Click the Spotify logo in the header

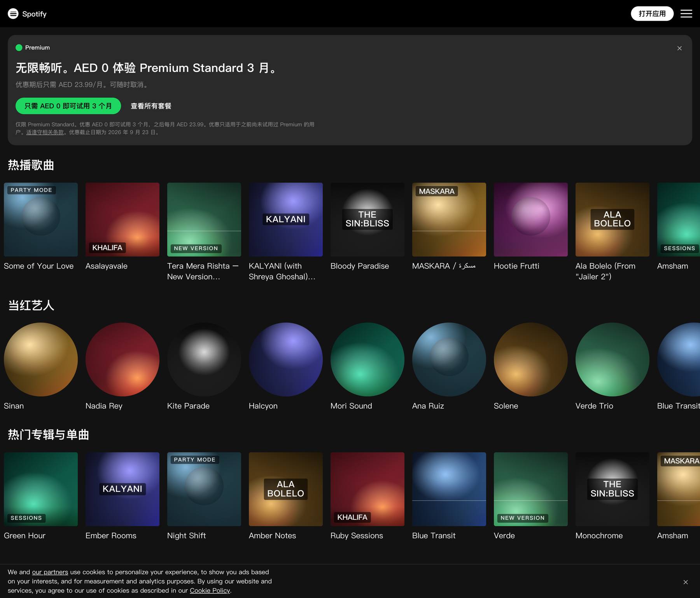(27, 14)
